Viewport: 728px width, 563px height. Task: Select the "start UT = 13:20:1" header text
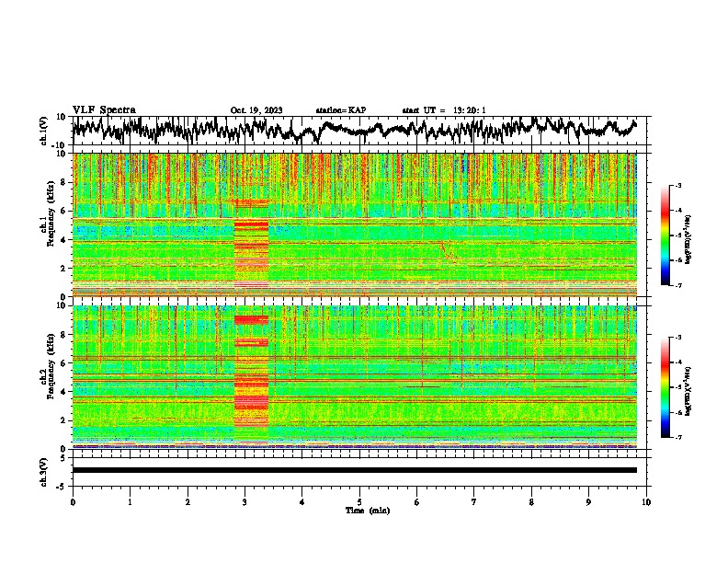[444, 110]
